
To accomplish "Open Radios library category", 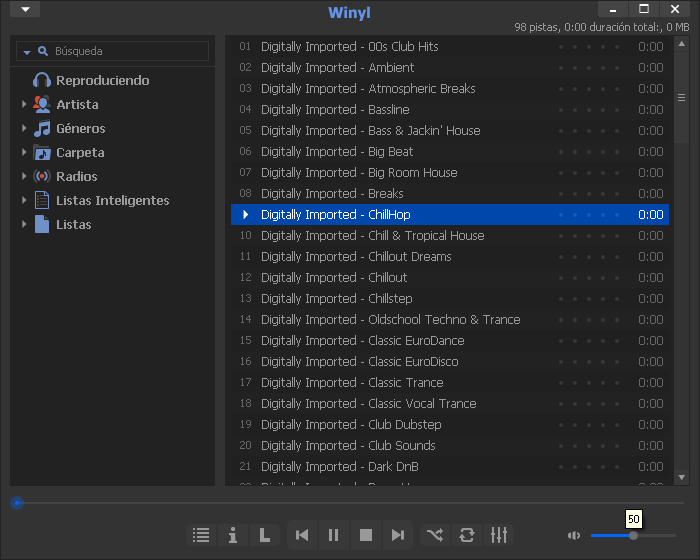I will [76, 176].
